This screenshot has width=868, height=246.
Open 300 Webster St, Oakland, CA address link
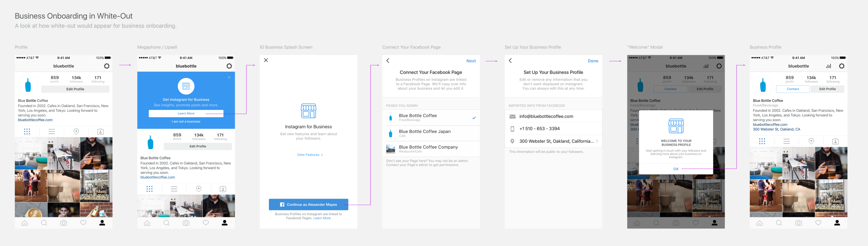pyautogui.click(x=776, y=129)
